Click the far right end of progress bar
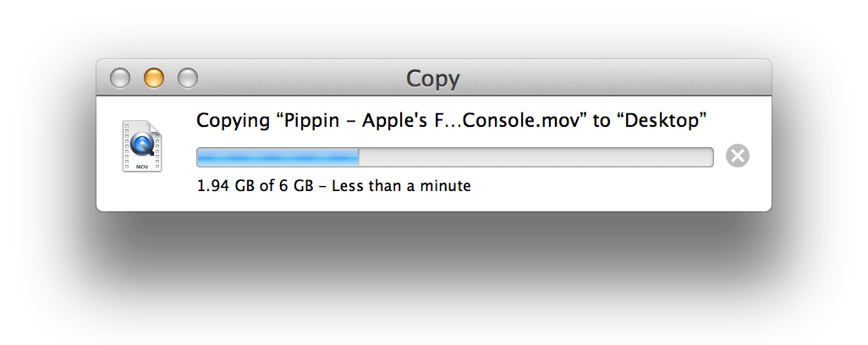The height and width of the screenshot is (345, 868). pos(711,156)
